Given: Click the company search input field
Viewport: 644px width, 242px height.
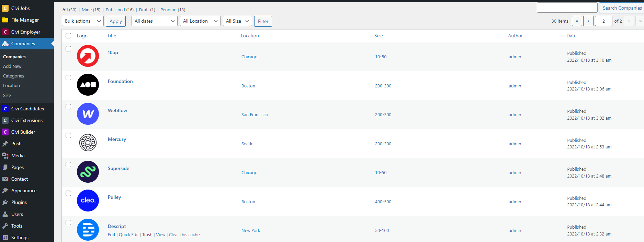Looking at the screenshot, I should click(567, 8).
